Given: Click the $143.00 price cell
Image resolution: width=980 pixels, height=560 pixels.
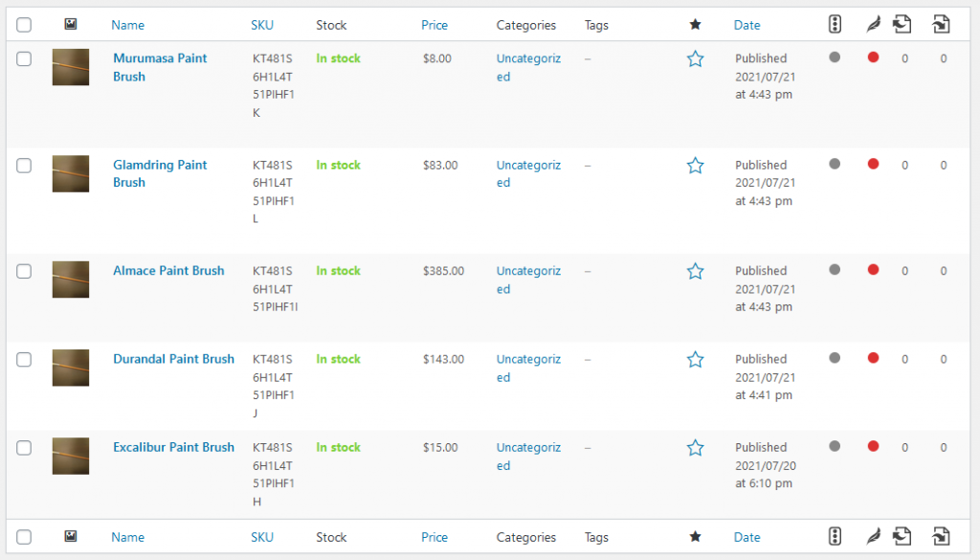Looking at the screenshot, I should tap(444, 359).
